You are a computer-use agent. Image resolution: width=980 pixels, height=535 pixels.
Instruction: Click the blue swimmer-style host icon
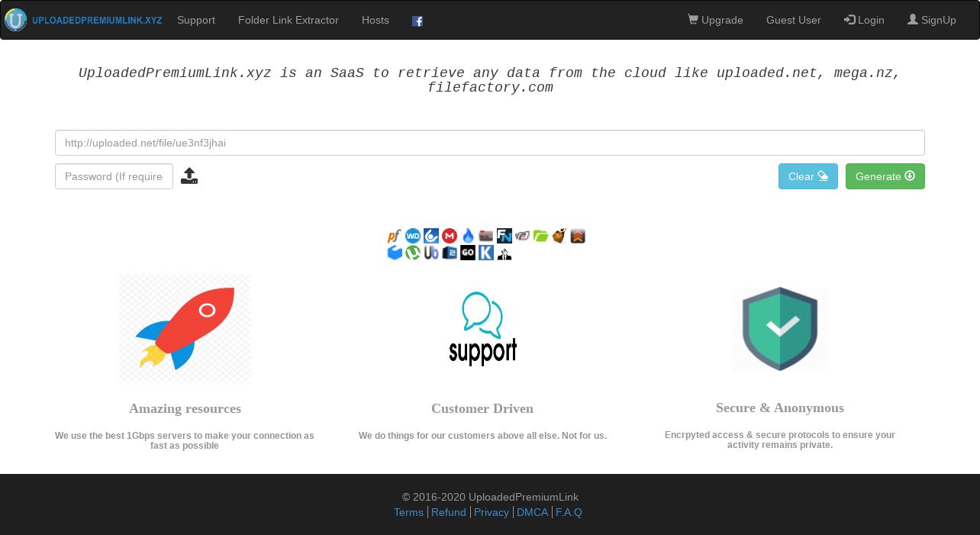pos(431,236)
